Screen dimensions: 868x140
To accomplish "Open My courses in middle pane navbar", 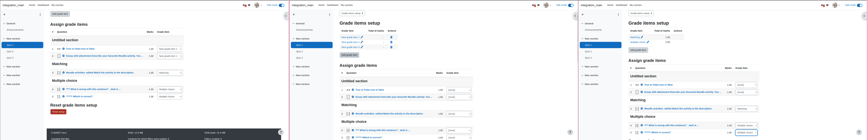I will pyautogui.click(x=347, y=5).
